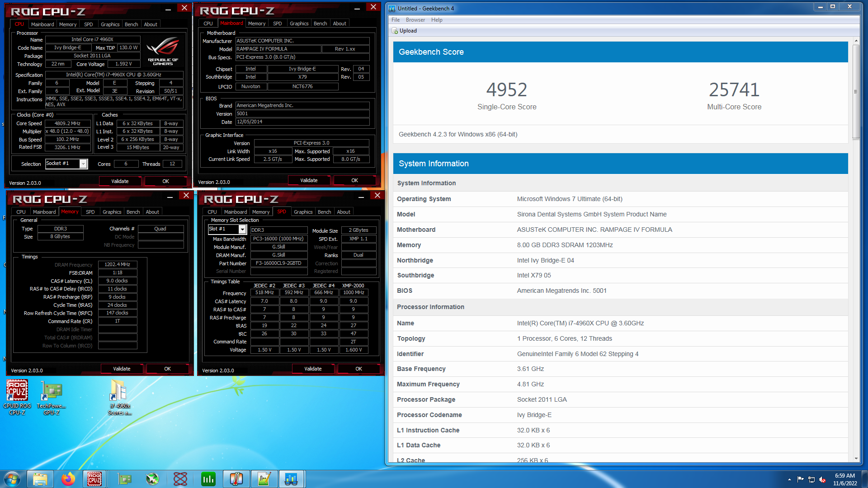Click the Intel Core i7 4960X name field

tap(92, 39)
